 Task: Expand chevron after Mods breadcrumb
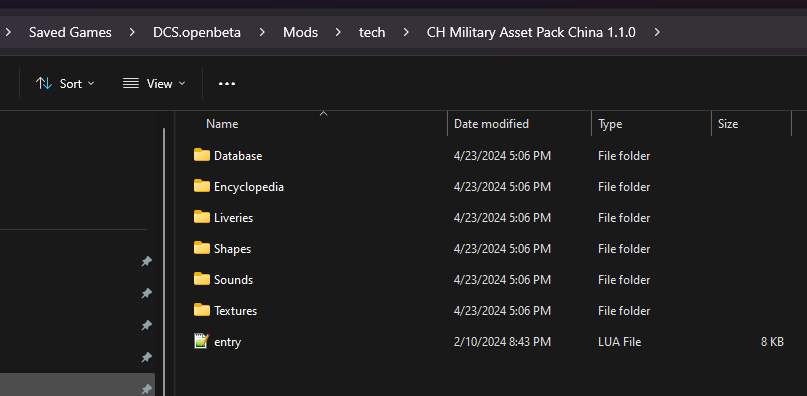[x=338, y=32]
